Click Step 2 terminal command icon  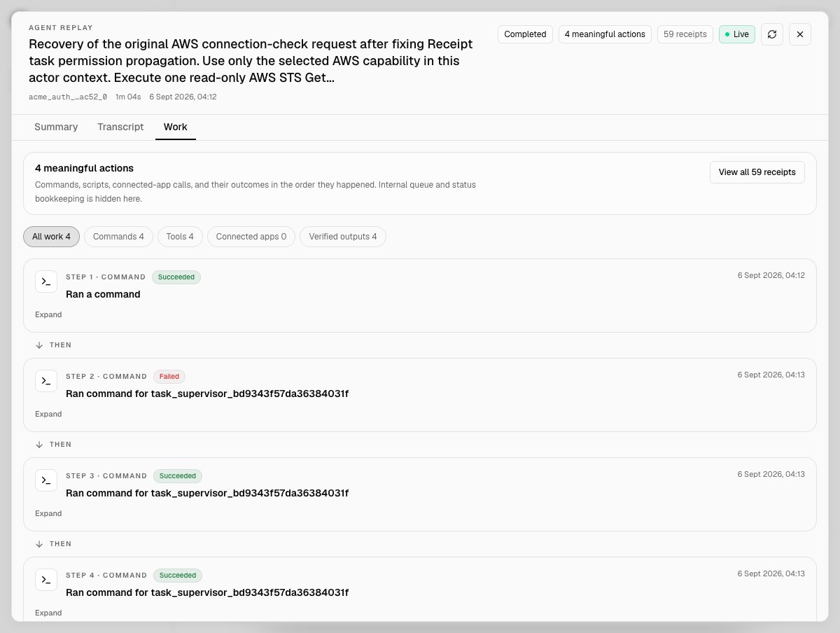[x=46, y=381]
